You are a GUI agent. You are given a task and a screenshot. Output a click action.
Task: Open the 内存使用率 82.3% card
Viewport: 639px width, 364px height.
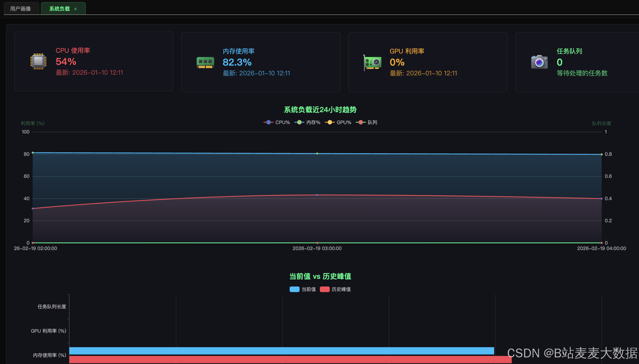(x=260, y=62)
